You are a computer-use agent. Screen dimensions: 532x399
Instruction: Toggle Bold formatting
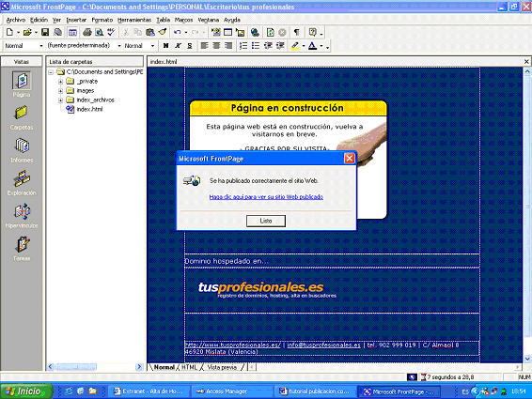coord(166,45)
